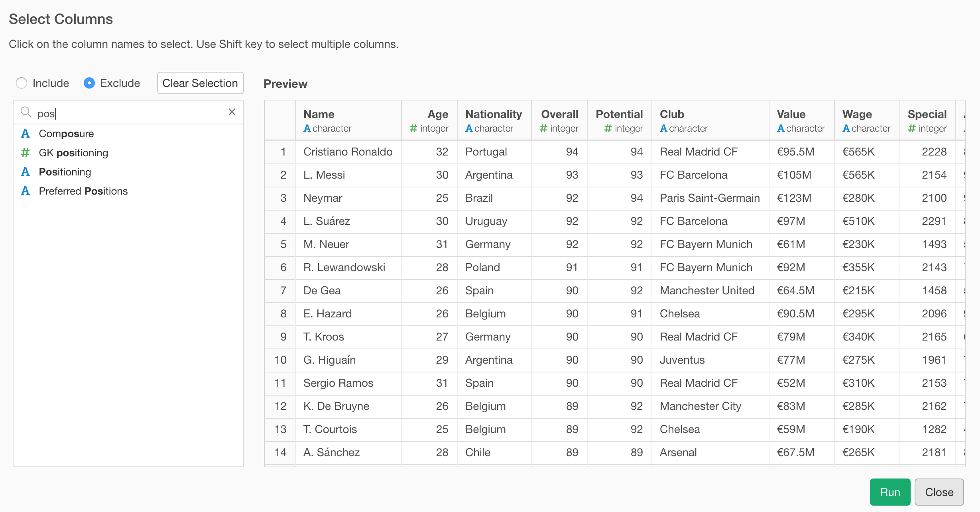Select the Composure column entry
Image resolution: width=980 pixels, height=512 pixels.
click(66, 134)
